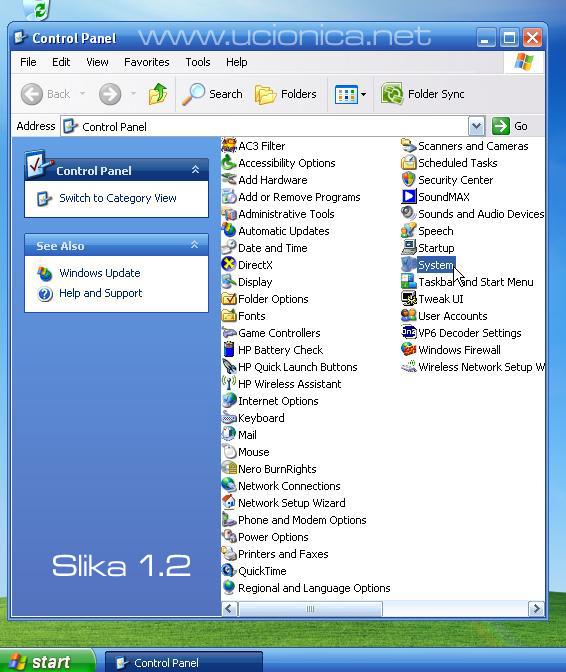Screen dimensions: 566x672
Task: Click the horizontal scrollbar thumb
Action: [310, 609]
